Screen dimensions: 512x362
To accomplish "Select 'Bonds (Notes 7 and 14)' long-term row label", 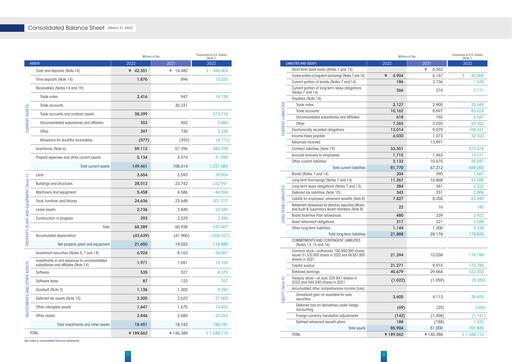I will 310,174.
